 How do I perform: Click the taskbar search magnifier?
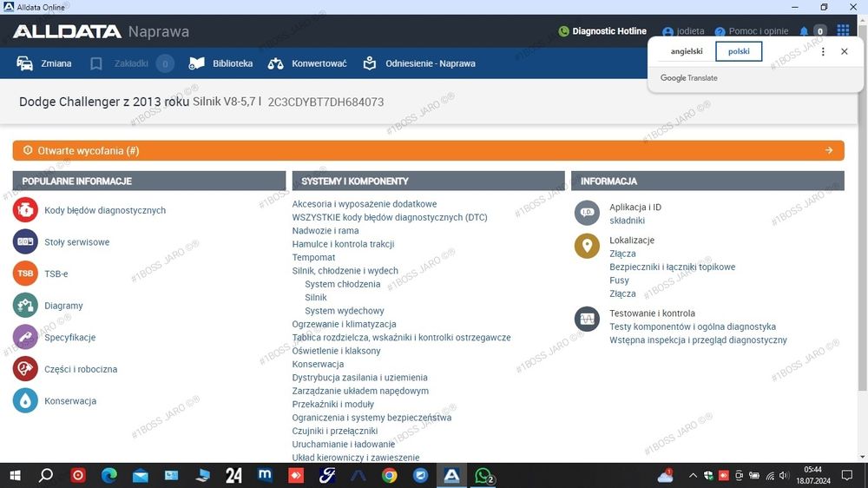tap(47, 475)
